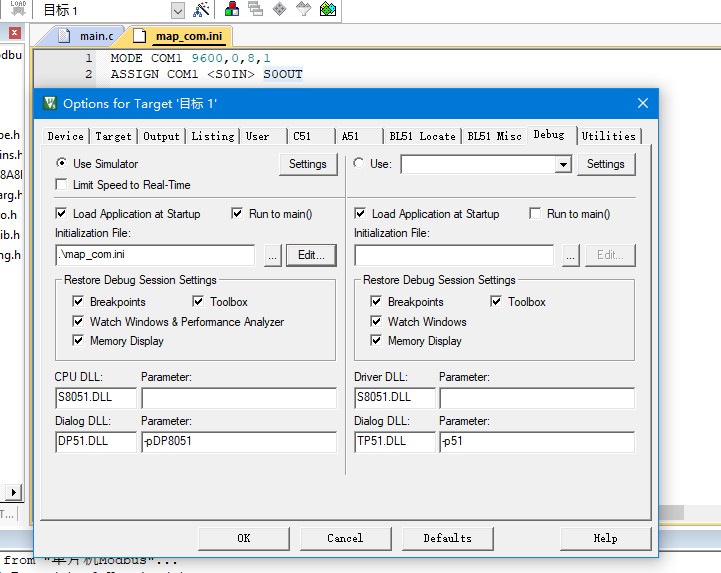Uncheck simulator Run to main() checkbox
Image resolution: width=721 pixels, height=573 pixels.
click(237, 213)
